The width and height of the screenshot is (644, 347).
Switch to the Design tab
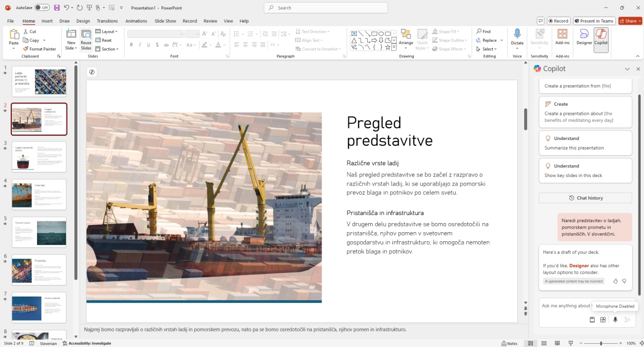coord(83,21)
